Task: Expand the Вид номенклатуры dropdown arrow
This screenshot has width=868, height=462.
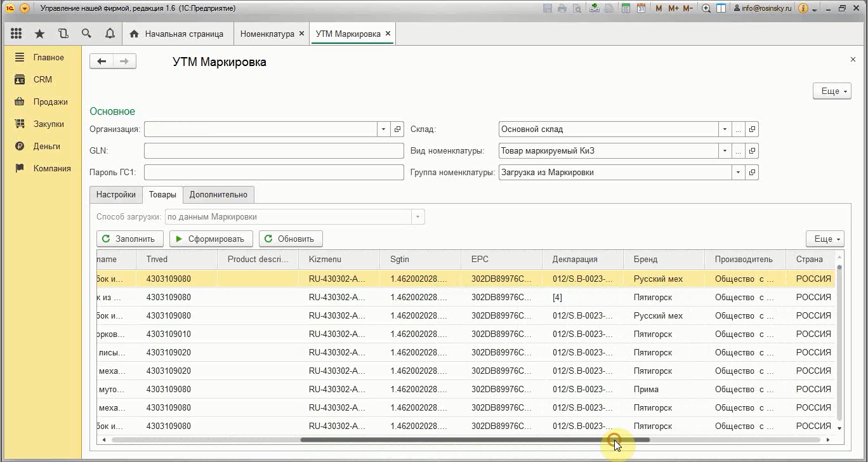Action: click(725, 151)
